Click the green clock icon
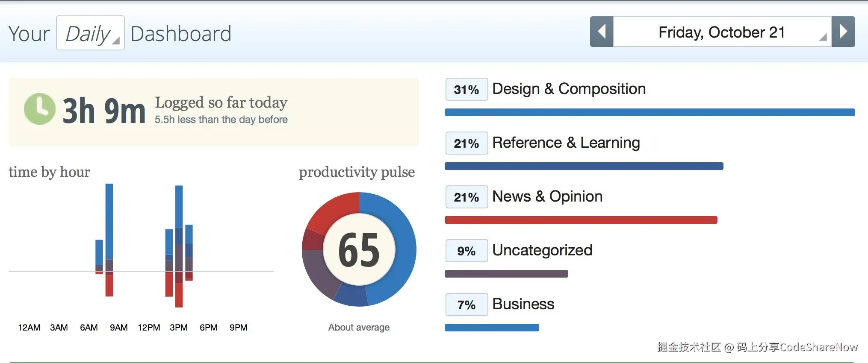Image resolution: width=868 pixels, height=363 pixels. tap(39, 109)
